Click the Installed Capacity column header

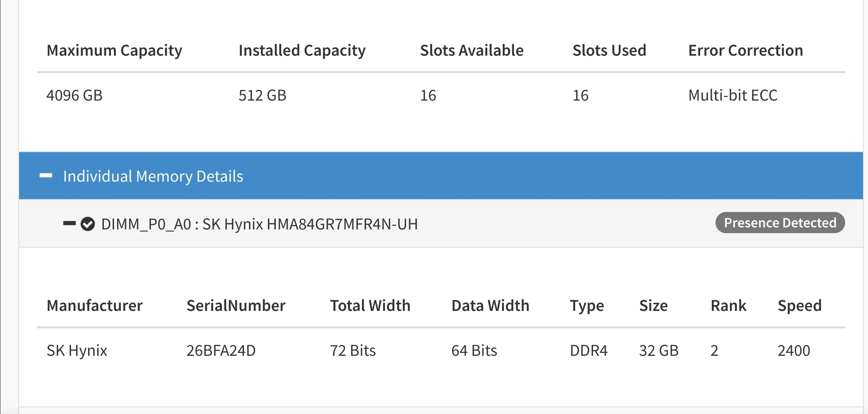pos(302,50)
